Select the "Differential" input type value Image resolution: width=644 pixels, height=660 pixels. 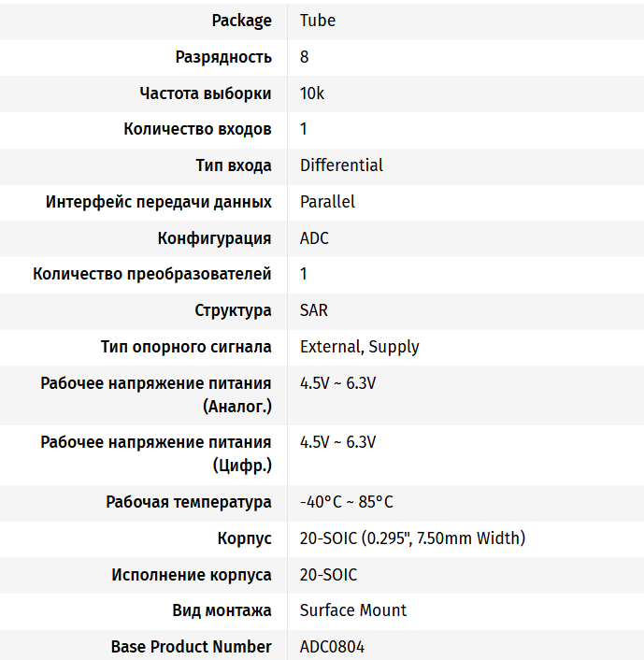tap(341, 165)
